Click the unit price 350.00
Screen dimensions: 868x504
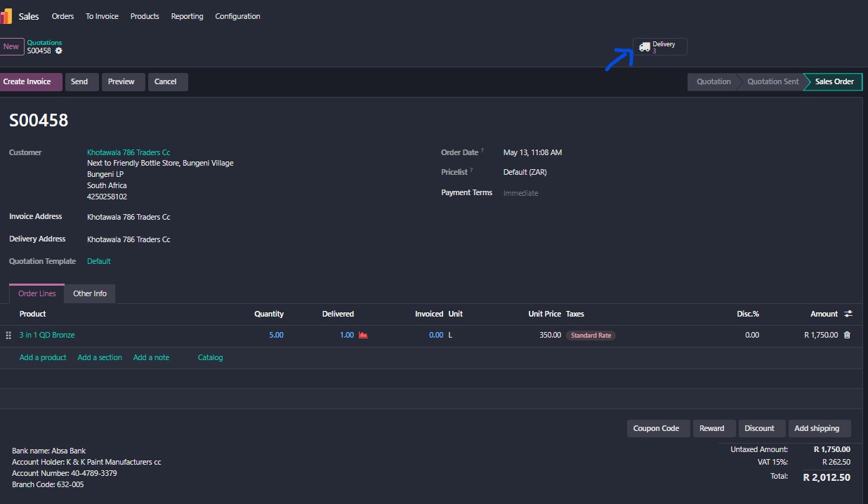(550, 335)
